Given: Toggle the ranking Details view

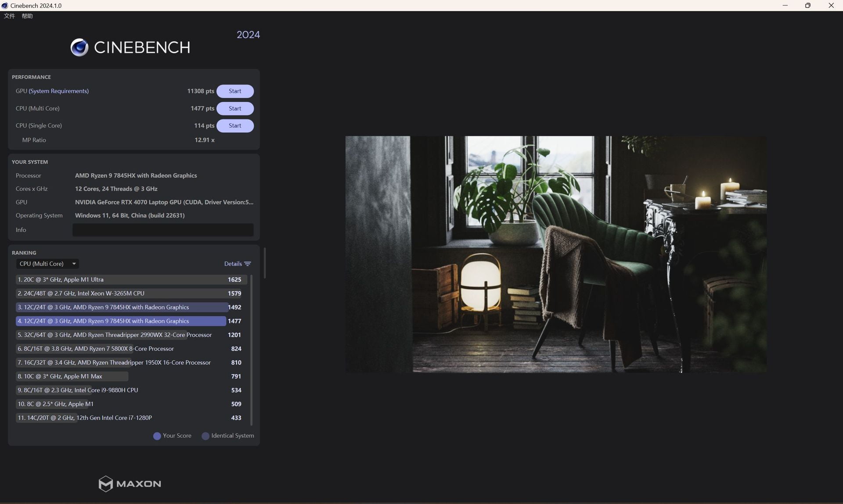Looking at the screenshot, I should point(237,264).
